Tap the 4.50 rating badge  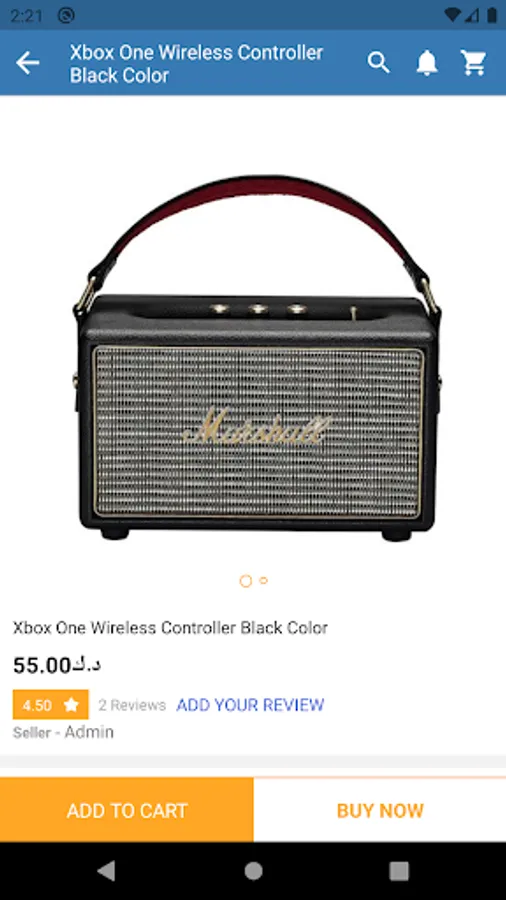[x=50, y=704]
